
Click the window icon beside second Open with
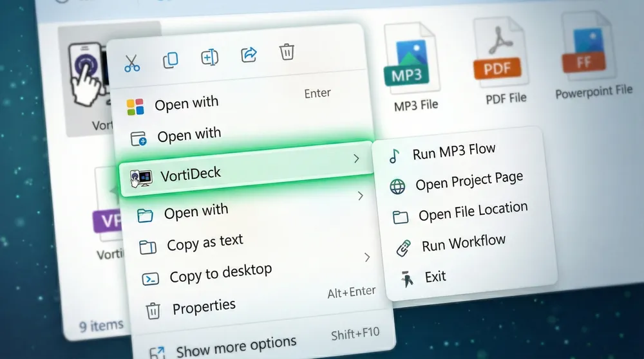click(x=138, y=139)
